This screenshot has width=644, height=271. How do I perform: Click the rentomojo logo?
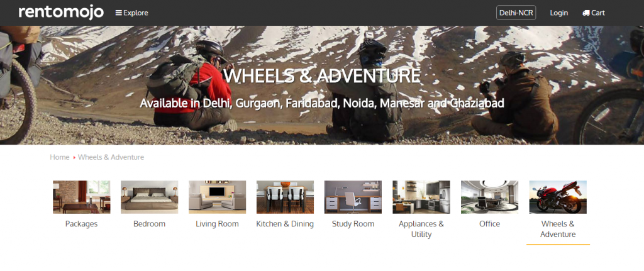61,12
